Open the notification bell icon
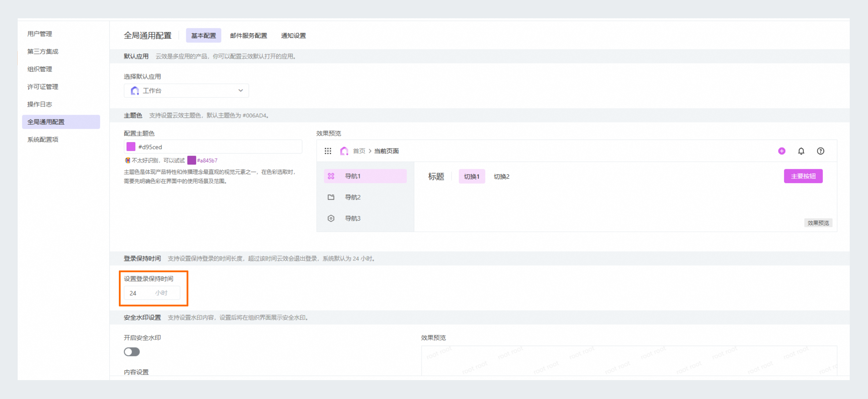This screenshot has height=399, width=868. click(x=801, y=151)
